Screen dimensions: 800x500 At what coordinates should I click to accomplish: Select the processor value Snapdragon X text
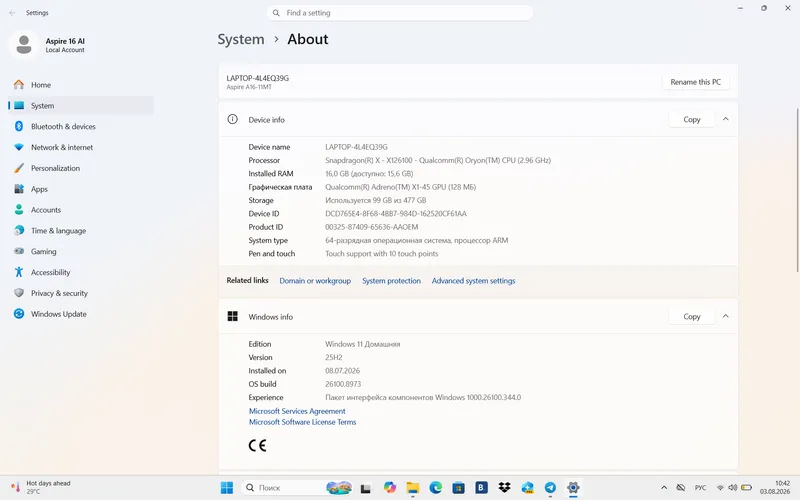[438, 160]
